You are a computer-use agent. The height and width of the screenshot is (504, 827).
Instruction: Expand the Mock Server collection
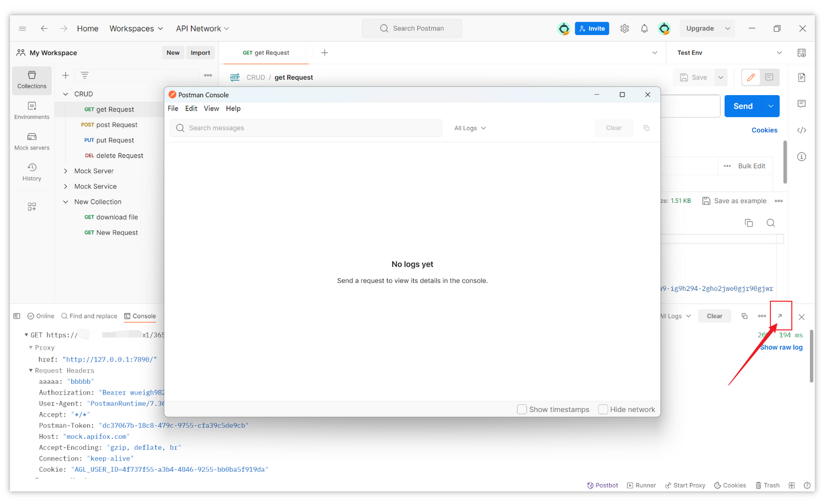coord(66,171)
